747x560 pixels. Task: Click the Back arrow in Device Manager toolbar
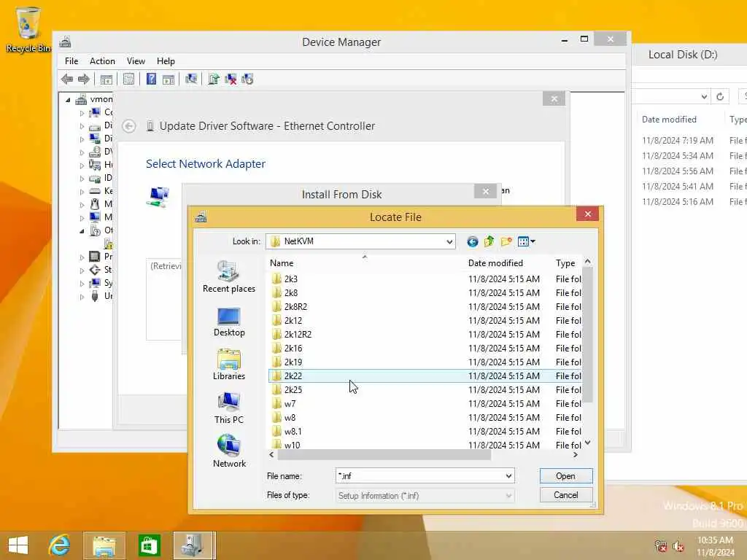[67, 79]
